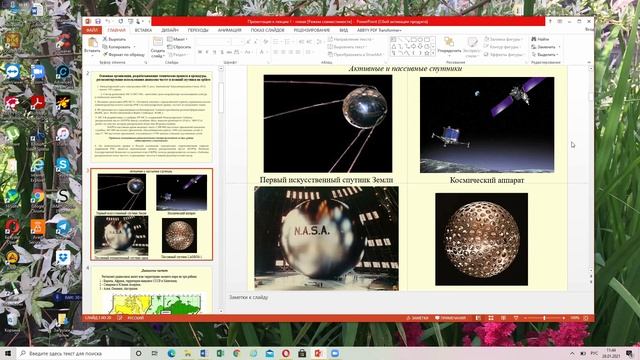Open Align Text (Выровнять текст) dropdown

(347, 47)
